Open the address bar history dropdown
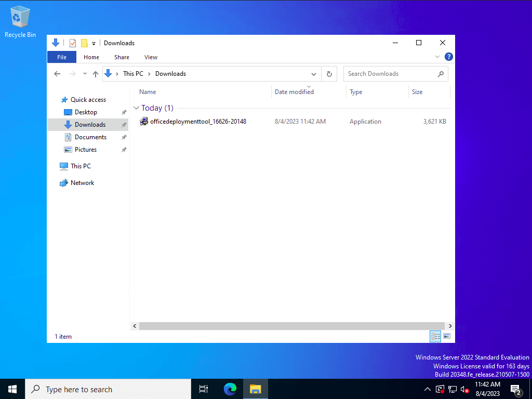The width and height of the screenshot is (532, 399). pyautogui.click(x=313, y=74)
